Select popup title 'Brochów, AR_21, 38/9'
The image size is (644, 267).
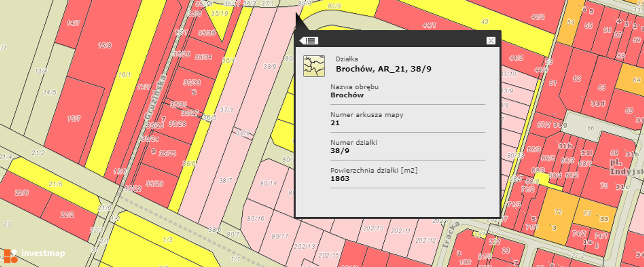coord(383,69)
